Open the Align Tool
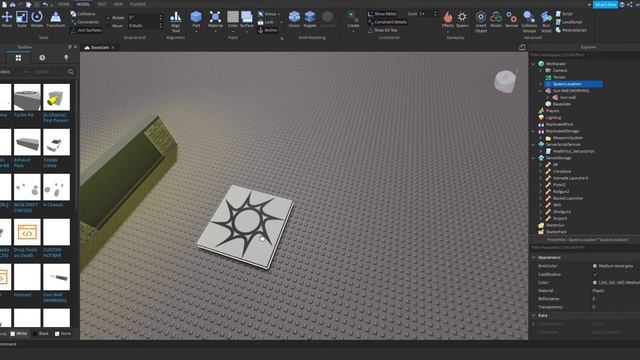The image size is (640, 360). click(176, 22)
